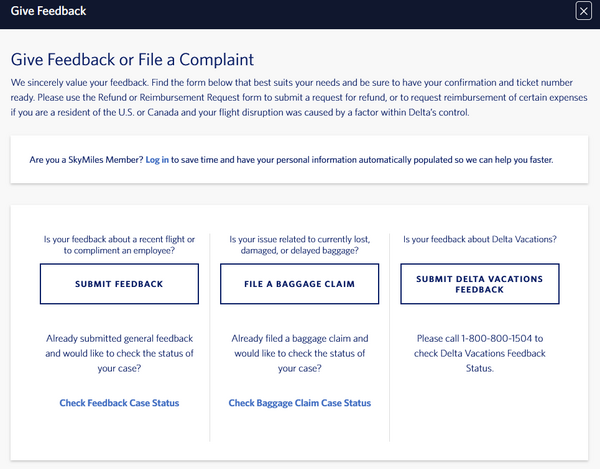The image size is (600, 469).
Task: Click the already submitted general feedback text
Action: click(119, 353)
